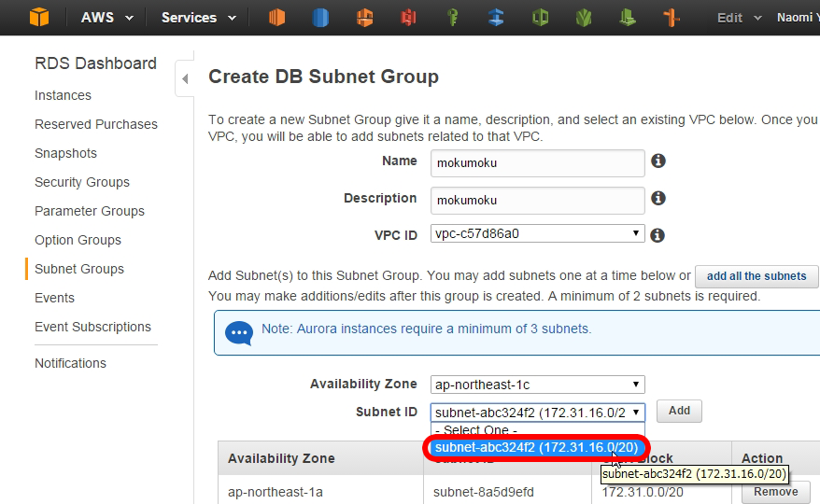The width and height of the screenshot is (820, 504).
Task: Click the Aurora minimum subnets note text
Action: click(x=426, y=329)
